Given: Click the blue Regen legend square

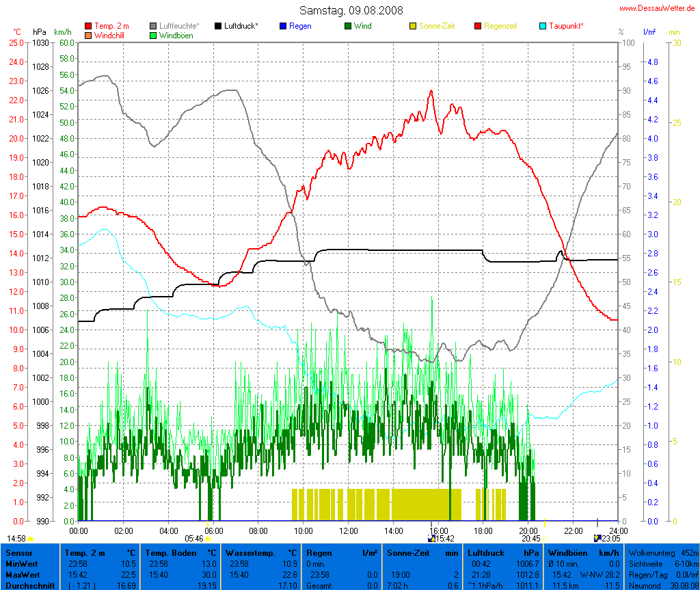Looking at the screenshot, I should tap(283, 26).
